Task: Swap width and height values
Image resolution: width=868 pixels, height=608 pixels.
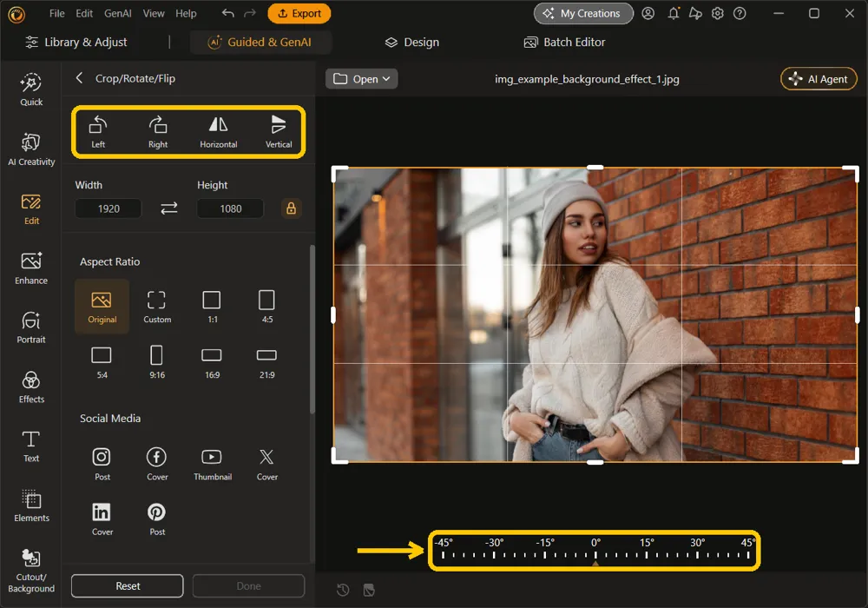Action: point(169,208)
